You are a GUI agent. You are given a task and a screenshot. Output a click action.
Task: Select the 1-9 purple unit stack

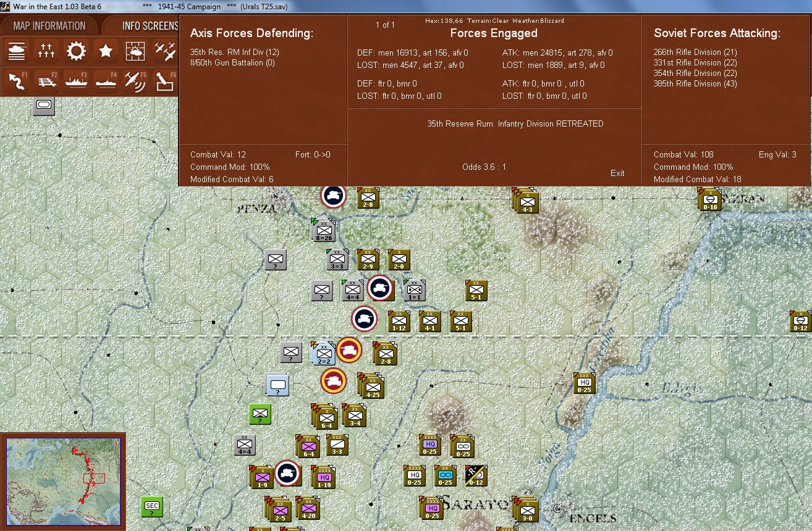coord(261,476)
